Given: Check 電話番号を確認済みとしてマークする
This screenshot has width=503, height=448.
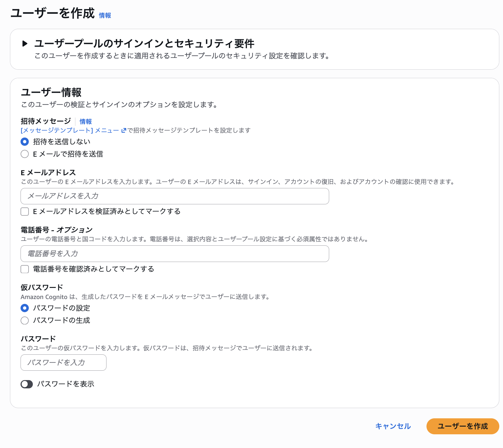Looking at the screenshot, I should click(25, 269).
